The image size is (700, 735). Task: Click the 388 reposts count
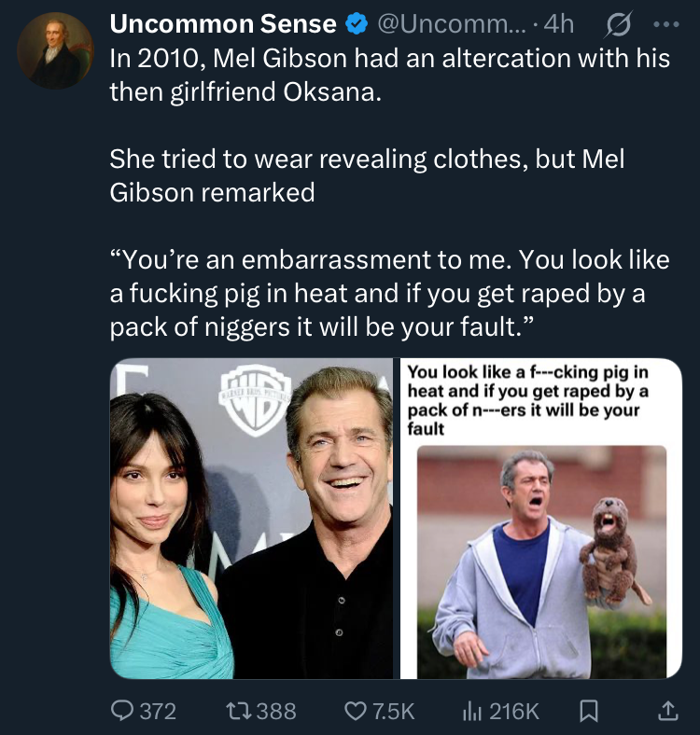click(276, 711)
